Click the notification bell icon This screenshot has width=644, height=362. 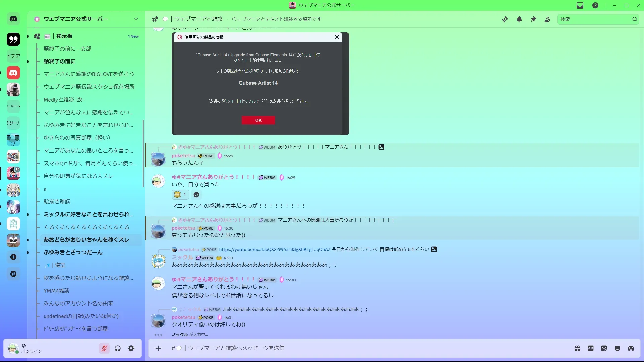point(519,19)
